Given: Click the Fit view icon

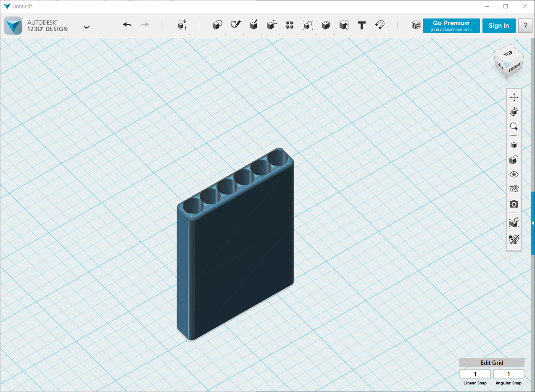Looking at the screenshot, I should (514, 145).
